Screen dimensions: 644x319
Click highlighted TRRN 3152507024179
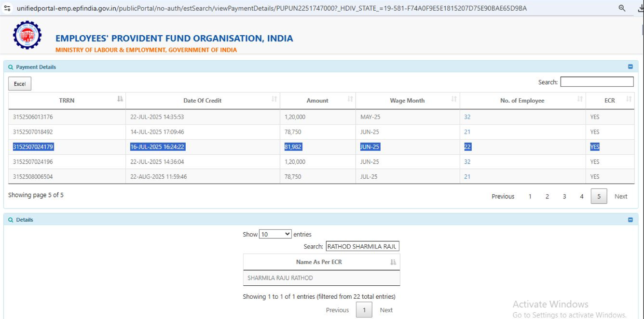[x=33, y=147]
